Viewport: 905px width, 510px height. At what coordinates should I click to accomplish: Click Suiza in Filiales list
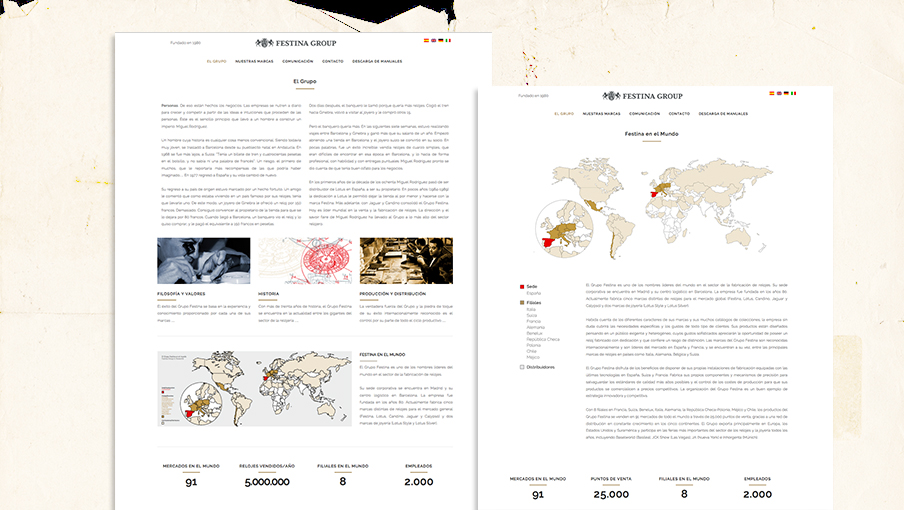coord(532,316)
